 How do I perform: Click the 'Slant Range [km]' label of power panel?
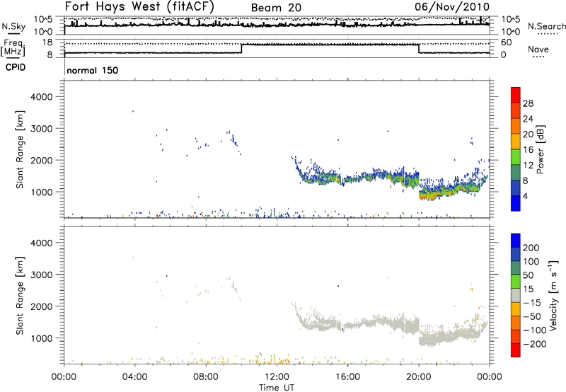click(x=20, y=149)
